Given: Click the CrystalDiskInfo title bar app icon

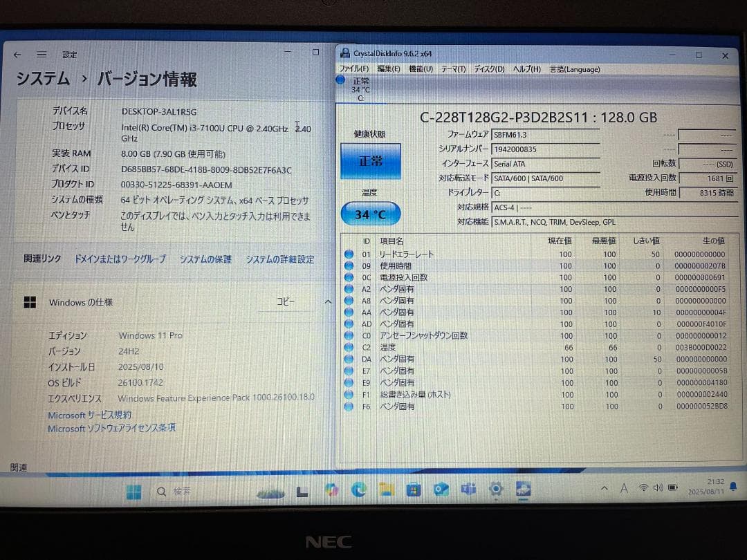Looking at the screenshot, I should tap(344, 53).
